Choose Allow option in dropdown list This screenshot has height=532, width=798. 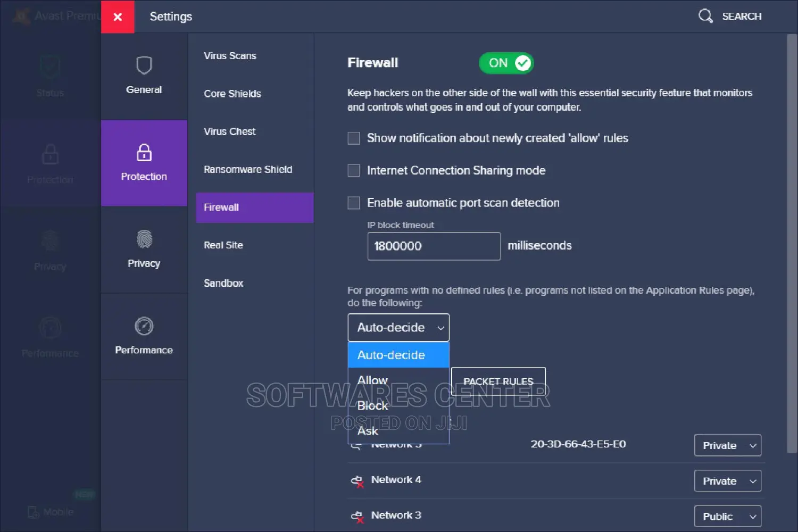point(398,380)
